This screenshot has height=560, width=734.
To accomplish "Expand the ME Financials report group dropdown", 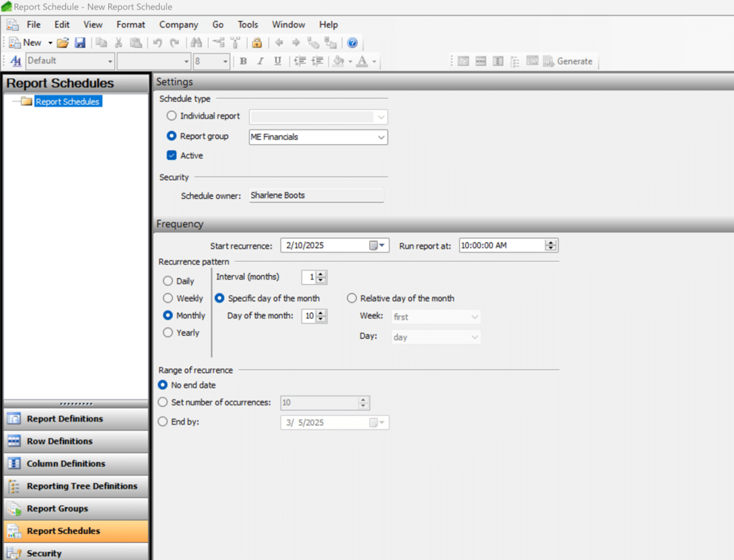I will coord(381,137).
